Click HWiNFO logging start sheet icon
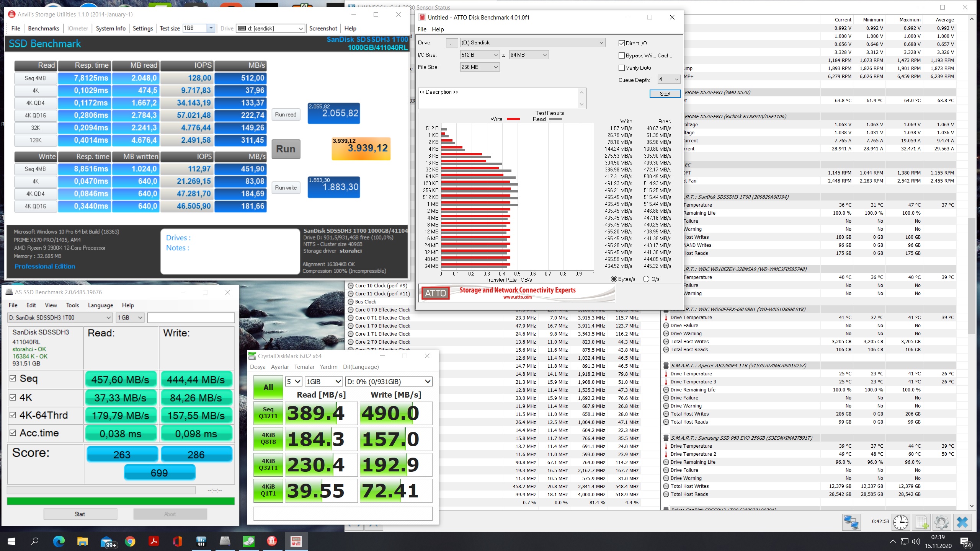980x551 pixels. [x=922, y=522]
